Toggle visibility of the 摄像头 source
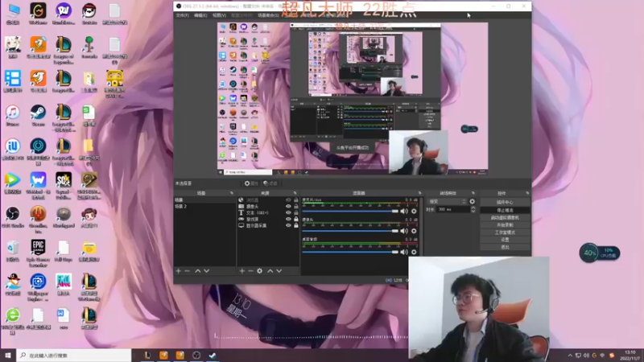This screenshot has width=644, height=362. click(x=288, y=207)
